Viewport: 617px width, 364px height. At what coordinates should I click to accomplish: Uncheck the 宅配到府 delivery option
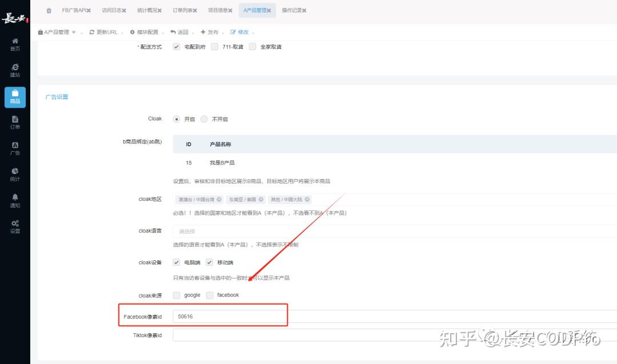[176, 46]
